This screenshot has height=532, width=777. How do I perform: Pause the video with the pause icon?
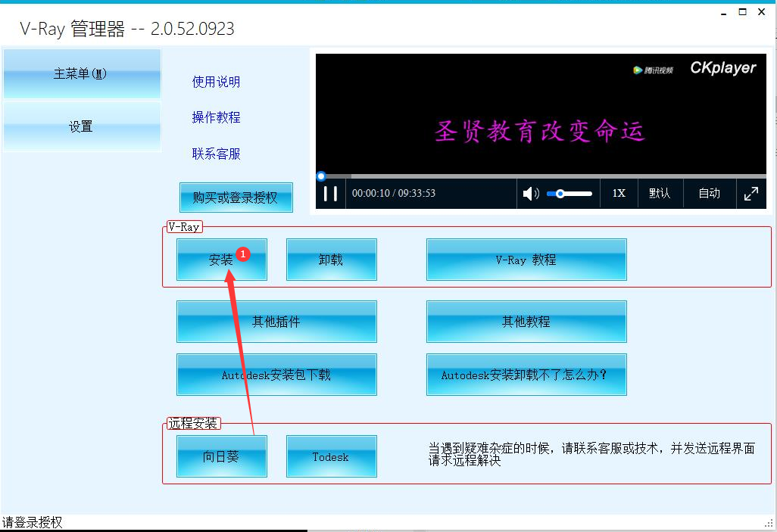coord(330,194)
